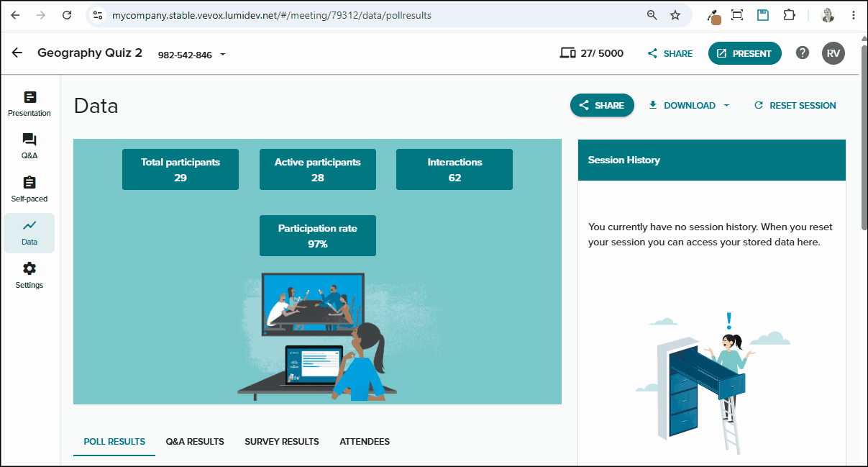The width and height of the screenshot is (868, 467).
Task: Open the RV user avatar menu
Action: [x=833, y=53]
